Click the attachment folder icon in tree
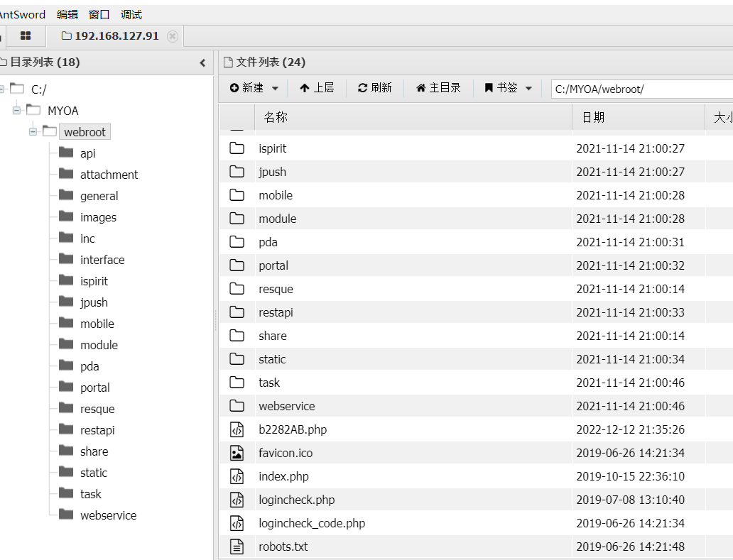 click(66, 174)
